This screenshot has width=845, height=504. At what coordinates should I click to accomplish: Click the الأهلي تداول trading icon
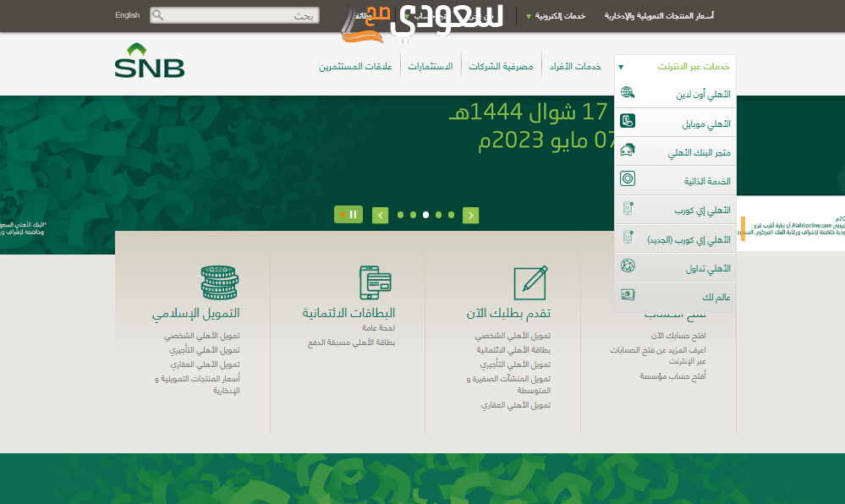pos(628,266)
